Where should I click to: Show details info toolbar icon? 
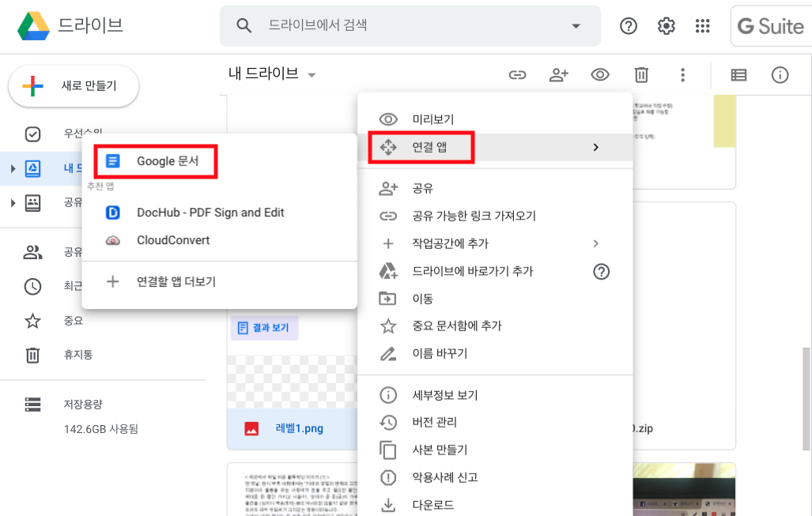[780, 75]
